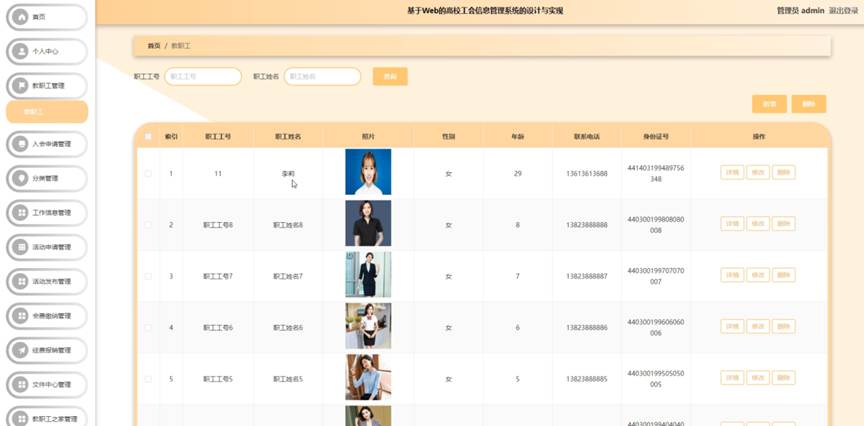
Task: Click 修改 for row 职工姓名7
Action: click(758, 275)
